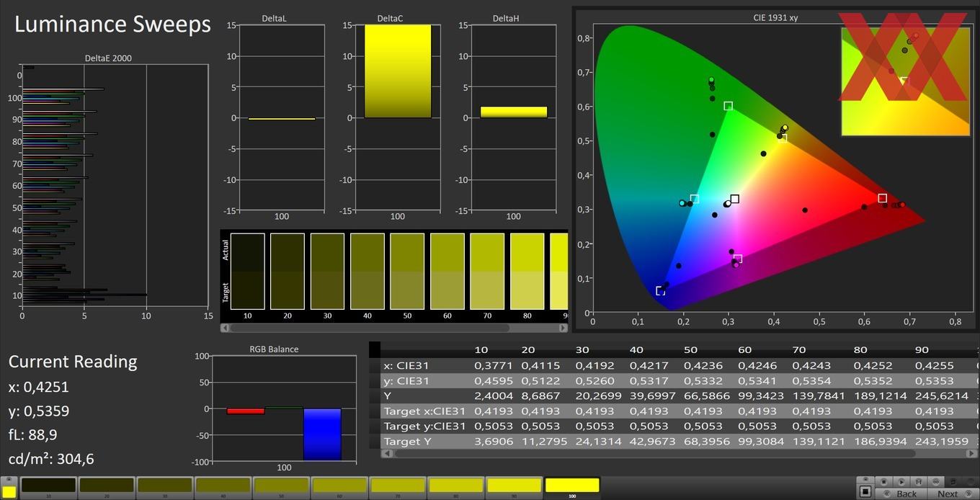980x500 pixels.
Task: Select the 70% yellow swatch in bottom strip
Action: [398, 486]
